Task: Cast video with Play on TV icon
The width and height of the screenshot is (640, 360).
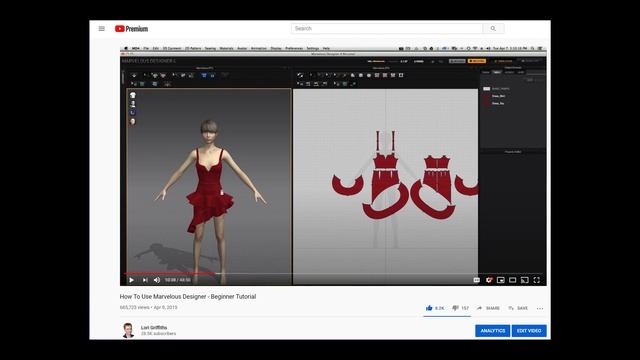Action: tap(525, 280)
